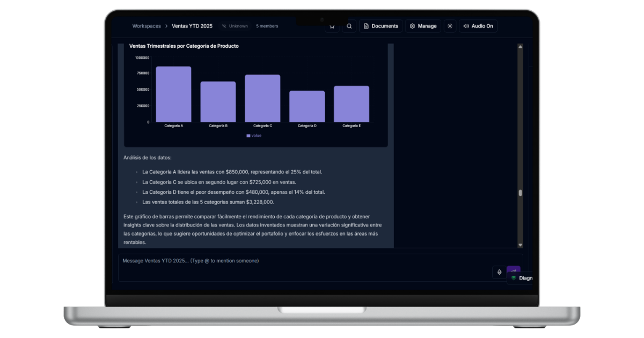The height and width of the screenshot is (338, 644).
Task: Click the pin/star workspace icon
Action: pyautogui.click(x=332, y=26)
